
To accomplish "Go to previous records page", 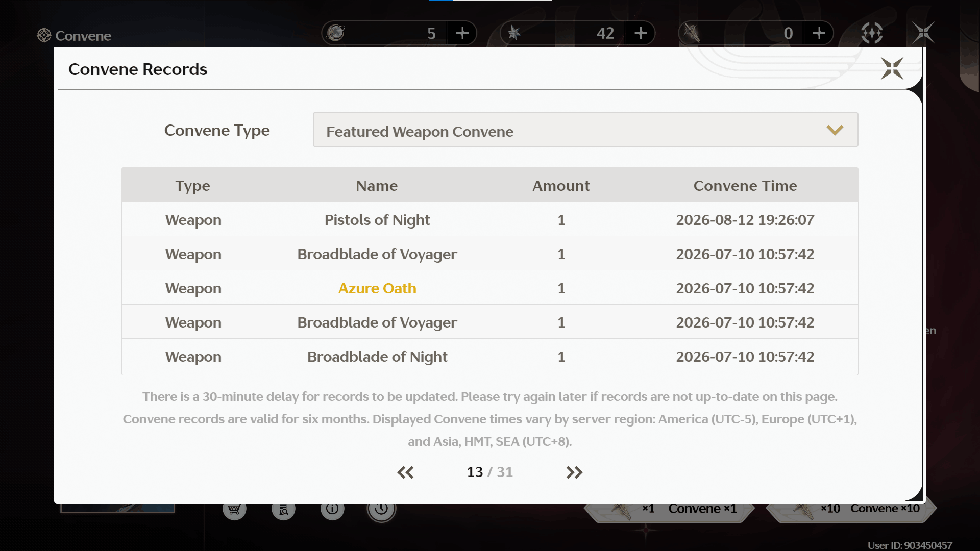I will point(405,472).
